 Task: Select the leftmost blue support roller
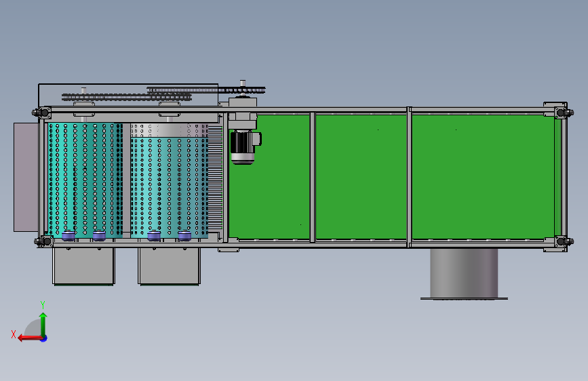pos(68,236)
